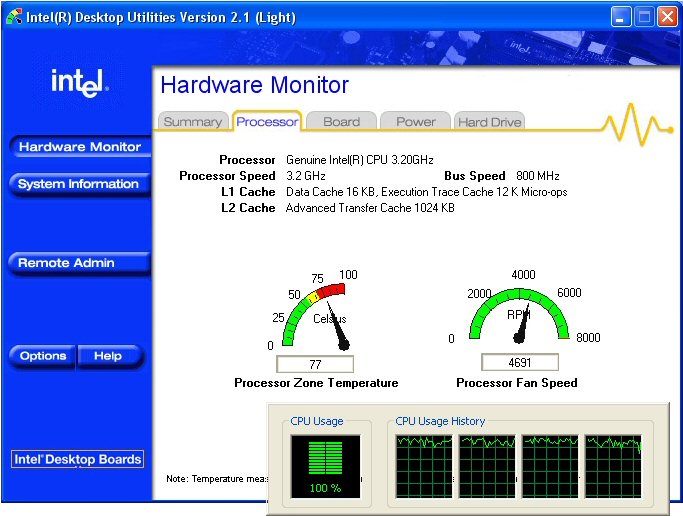Screen dimensions: 683x516
Task: Select the Processor tab
Action: click(x=266, y=122)
